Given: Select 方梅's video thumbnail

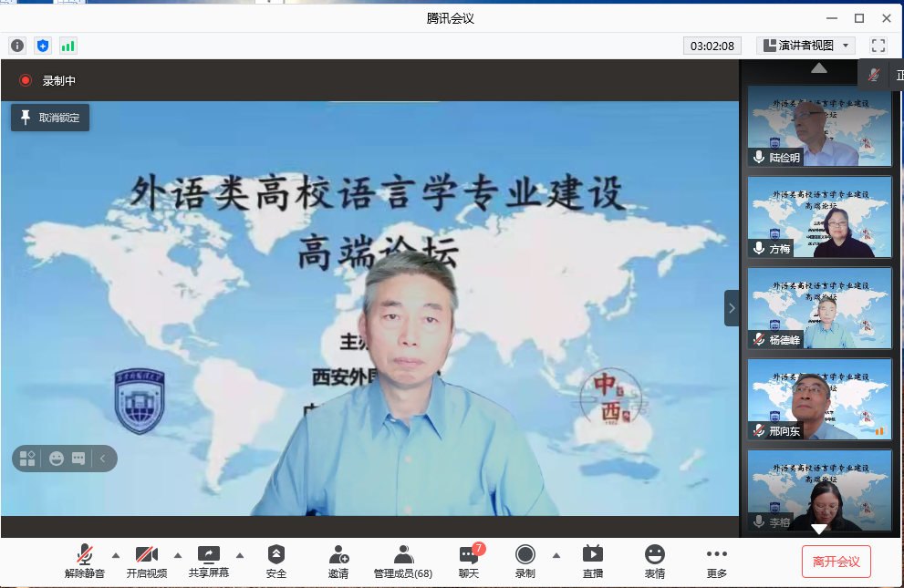Looking at the screenshot, I should [x=819, y=217].
